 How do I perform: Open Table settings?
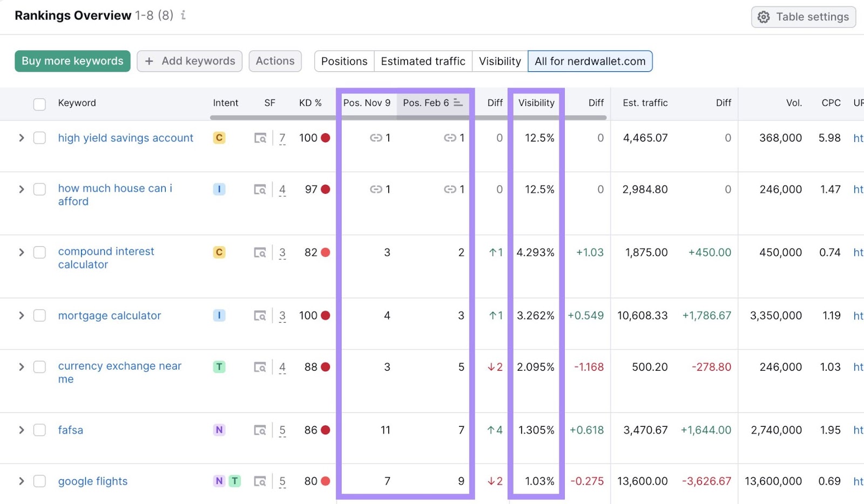(x=803, y=17)
